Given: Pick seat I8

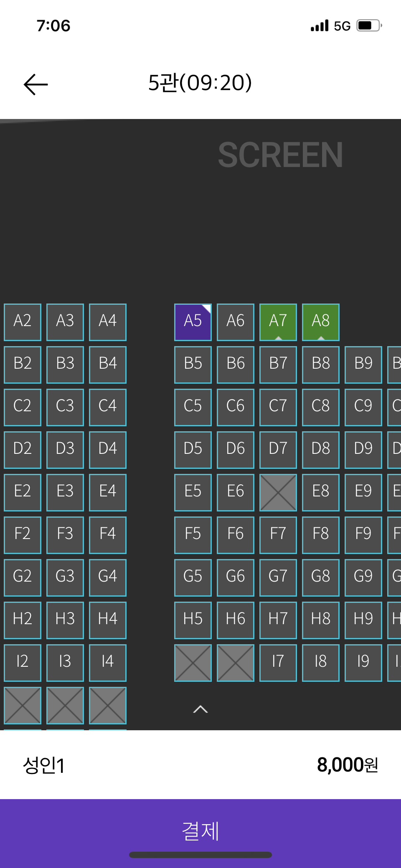Looking at the screenshot, I should 321,663.
